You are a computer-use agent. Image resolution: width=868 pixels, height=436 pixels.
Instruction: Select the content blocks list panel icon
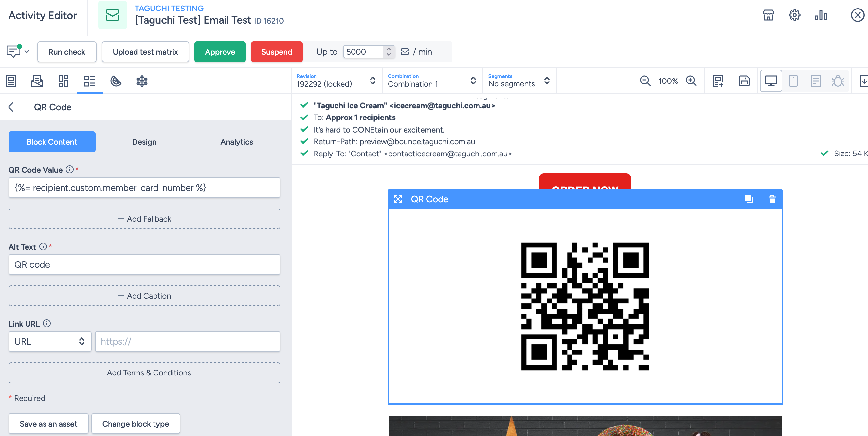(90, 81)
